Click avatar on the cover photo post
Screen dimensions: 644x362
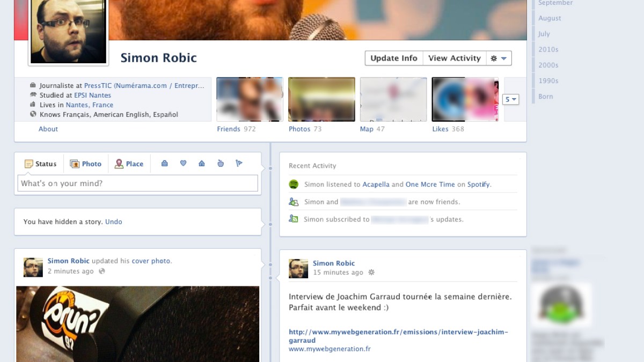[x=33, y=267]
